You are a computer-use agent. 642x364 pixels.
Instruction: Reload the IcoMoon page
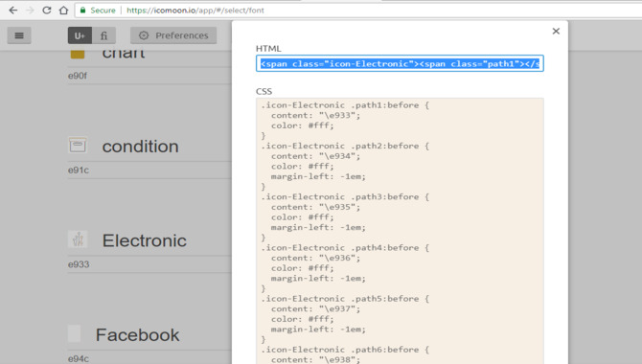[x=47, y=11]
